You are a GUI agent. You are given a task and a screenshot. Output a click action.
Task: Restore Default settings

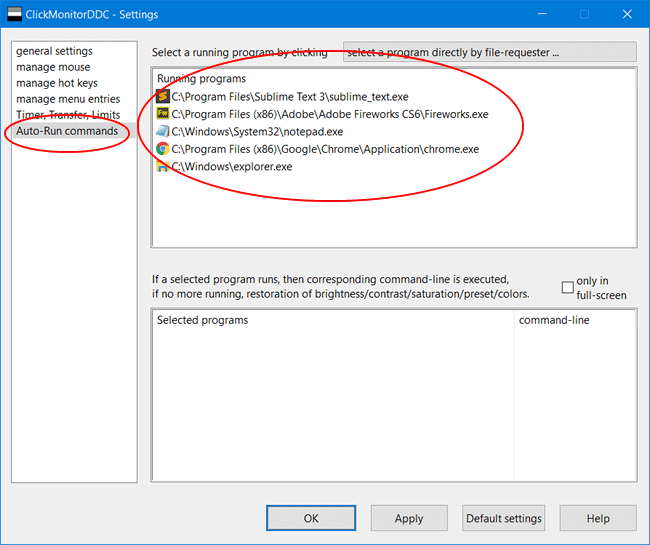pyautogui.click(x=504, y=518)
